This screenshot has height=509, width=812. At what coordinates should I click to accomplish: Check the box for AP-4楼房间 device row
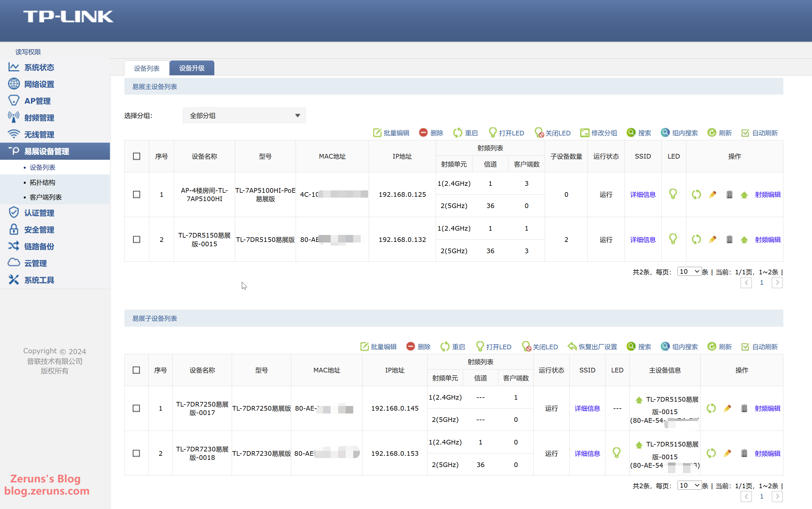coord(137,194)
